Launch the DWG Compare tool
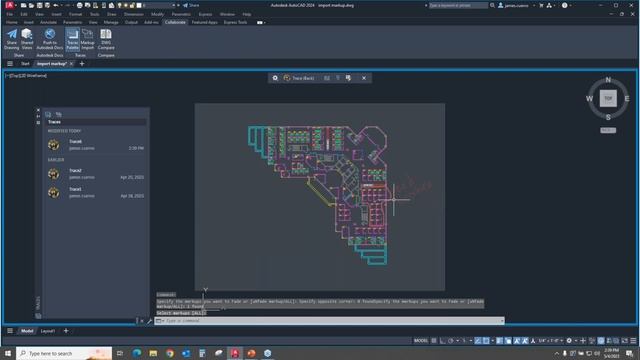Screen dimensions: 640x360 [x=106, y=40]
